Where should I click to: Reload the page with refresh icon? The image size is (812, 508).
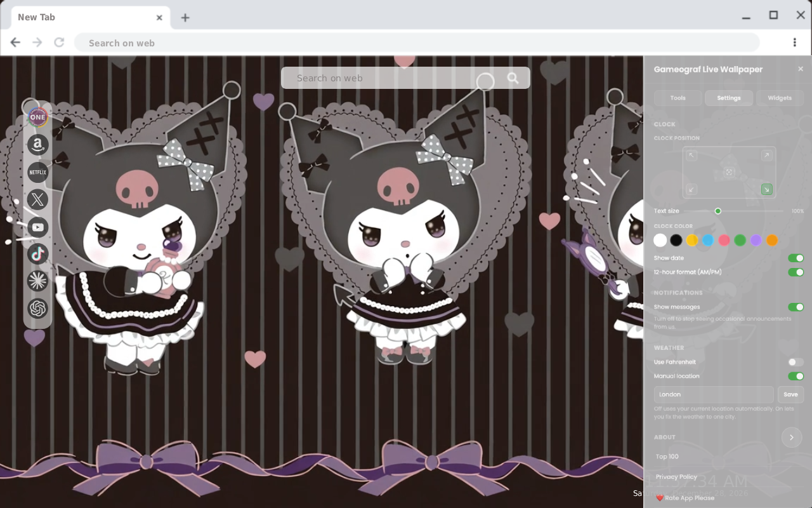pyautogui.click(x=59, y=43)
